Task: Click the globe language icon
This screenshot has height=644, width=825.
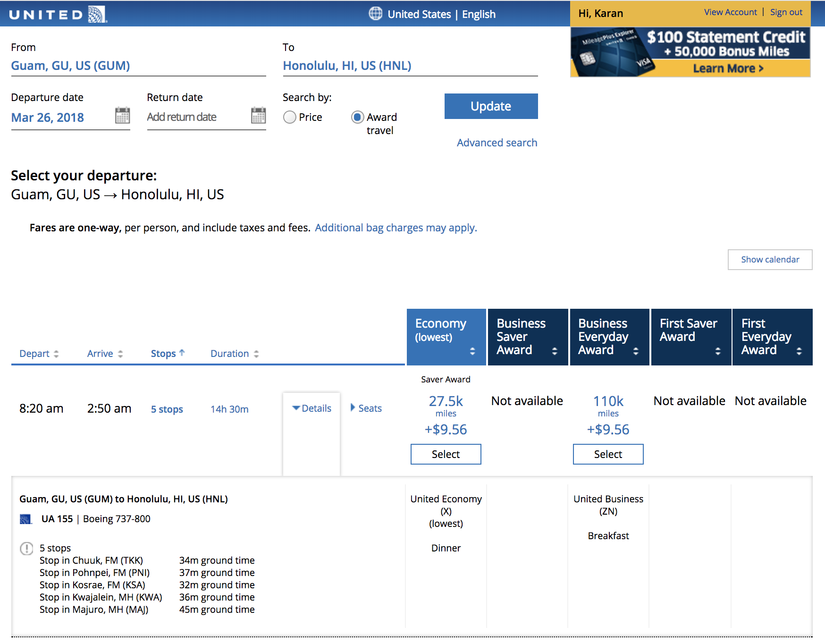Action: (376, 14)
